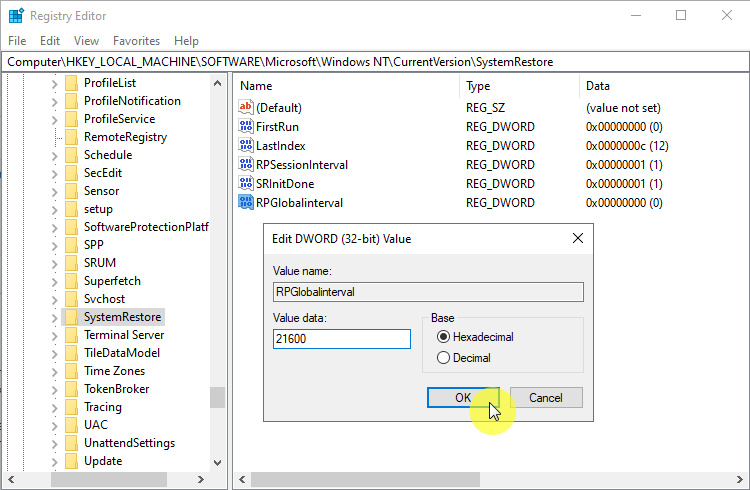Close the Edit DWORD dialog with X
The image size is (750, 490).
click(x=577, y=239)
